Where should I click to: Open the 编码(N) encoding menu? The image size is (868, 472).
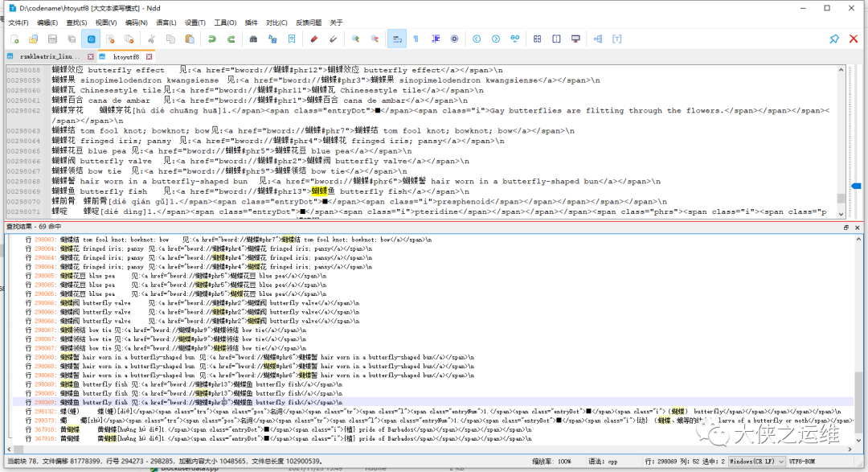click(137, 23)
